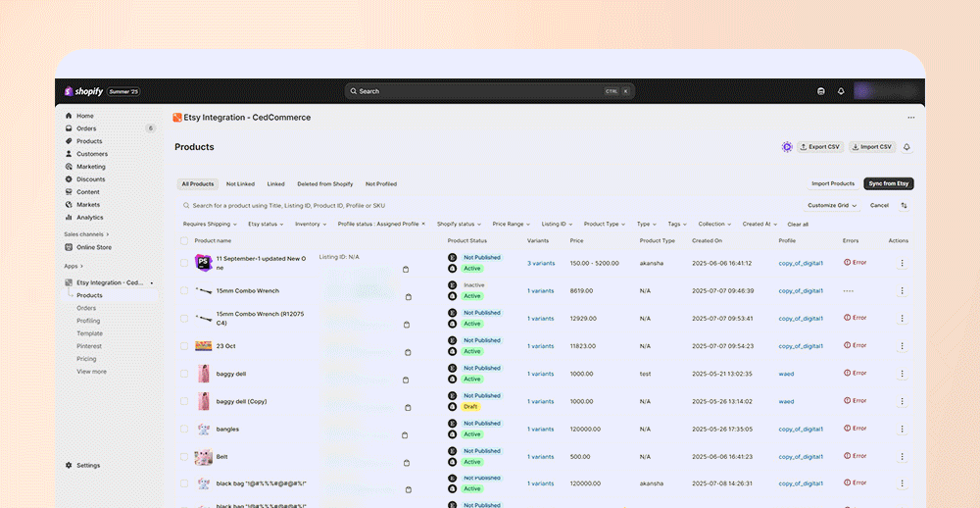
Task: Open the Product Type filter dropdown
Action: (x=604, y=224)
